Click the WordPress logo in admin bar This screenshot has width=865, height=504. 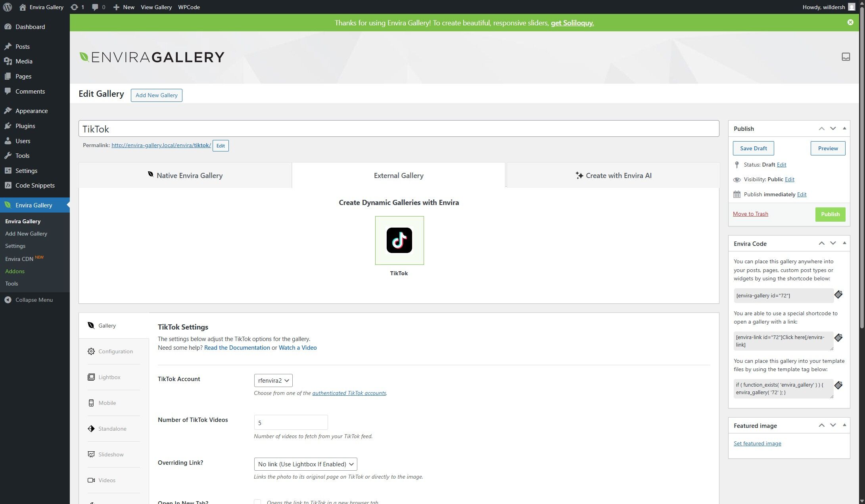8,7
